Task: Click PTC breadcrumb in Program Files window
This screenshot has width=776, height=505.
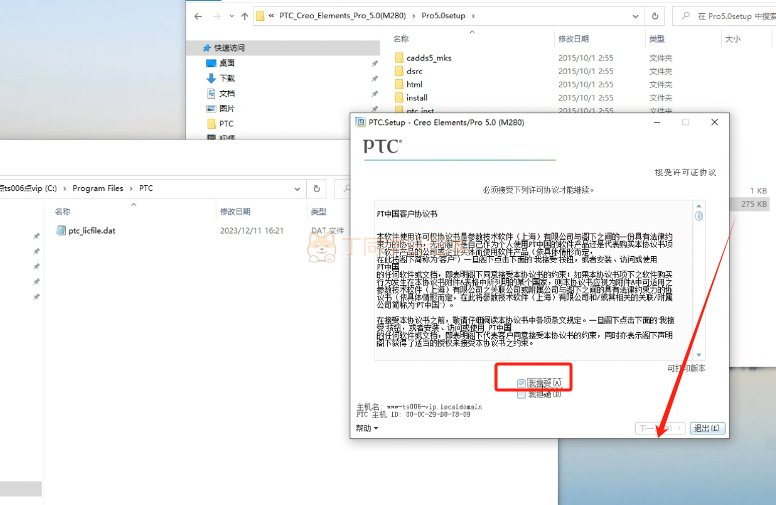Action: (x=146, y=189)
